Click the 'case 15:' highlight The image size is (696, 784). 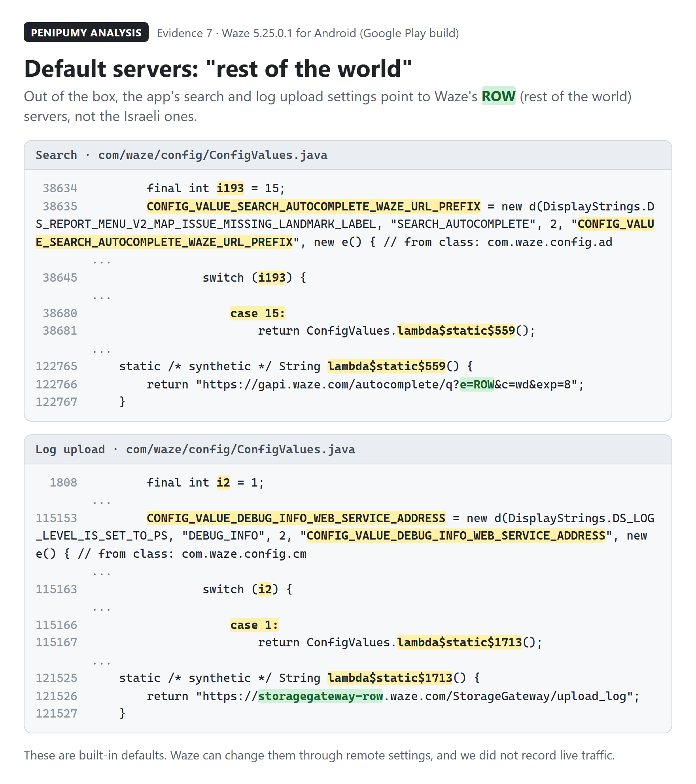(x=258, y=313)
